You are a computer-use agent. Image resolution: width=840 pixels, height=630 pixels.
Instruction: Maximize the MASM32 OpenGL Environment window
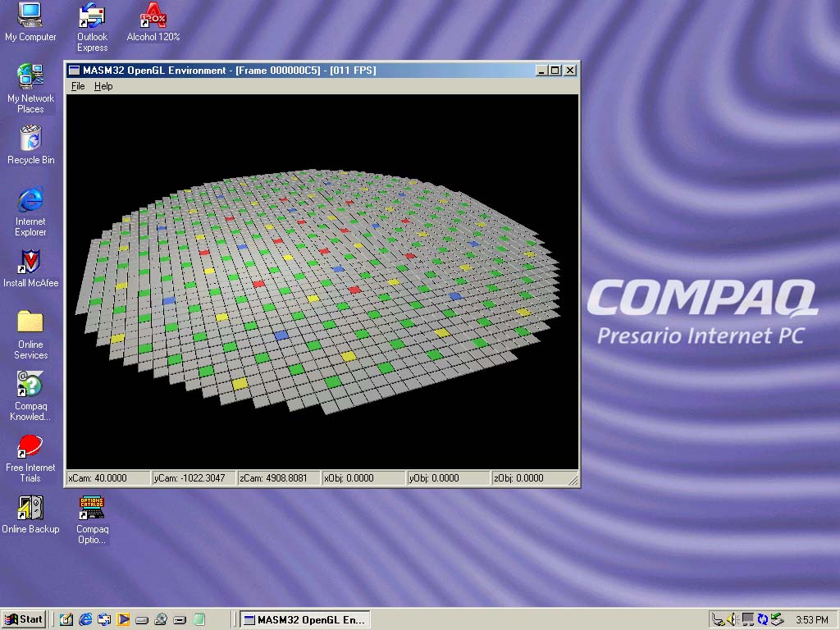(555, 71)
